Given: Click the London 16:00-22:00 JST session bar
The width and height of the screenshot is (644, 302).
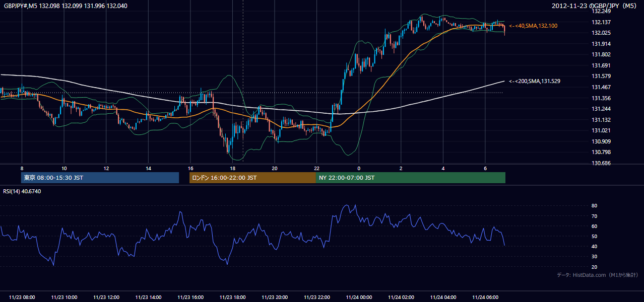Looking at the screenshot, I should click(252, 178).
